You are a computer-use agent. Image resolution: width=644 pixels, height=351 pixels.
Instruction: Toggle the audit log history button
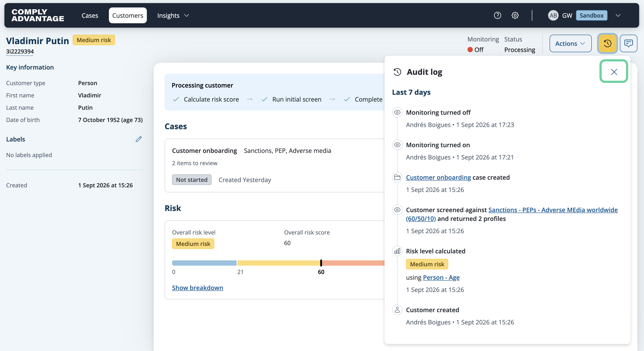pyautogui.click(x=607, y=43)
